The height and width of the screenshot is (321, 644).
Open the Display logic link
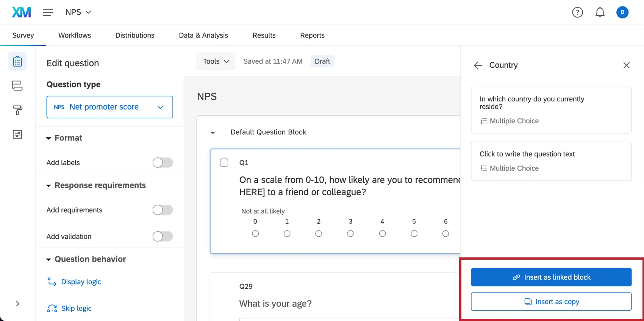[x=81, y=282]
